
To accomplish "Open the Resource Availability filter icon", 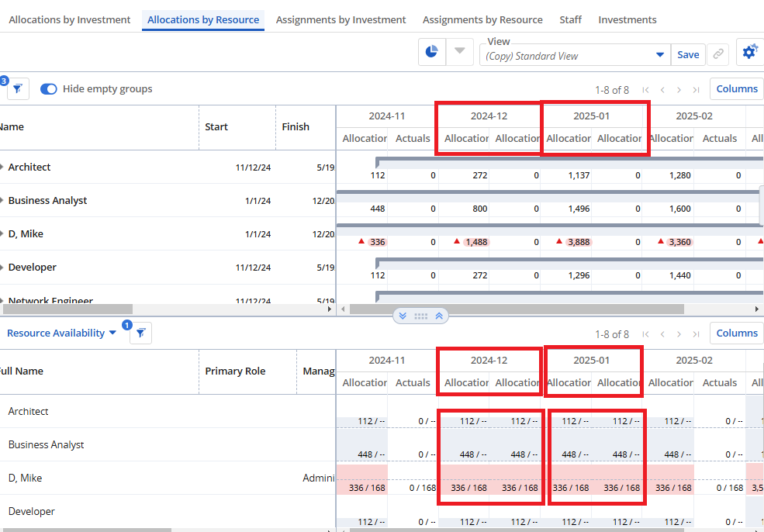I will (x=140, y=333).
